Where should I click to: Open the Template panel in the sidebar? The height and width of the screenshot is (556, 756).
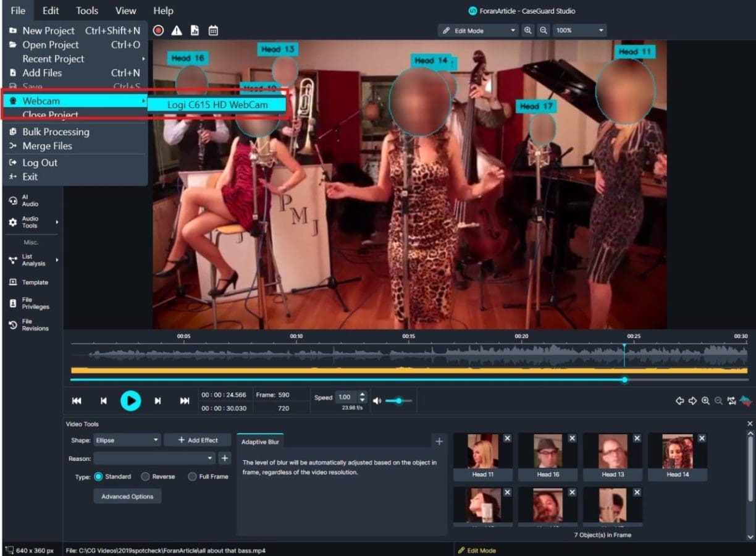click(x=28, y=282)
